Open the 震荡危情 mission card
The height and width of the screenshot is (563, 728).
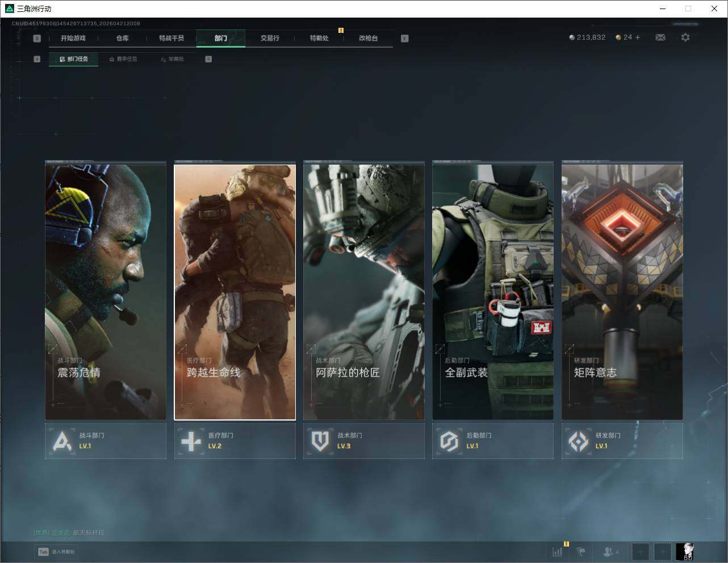[106, 292]
